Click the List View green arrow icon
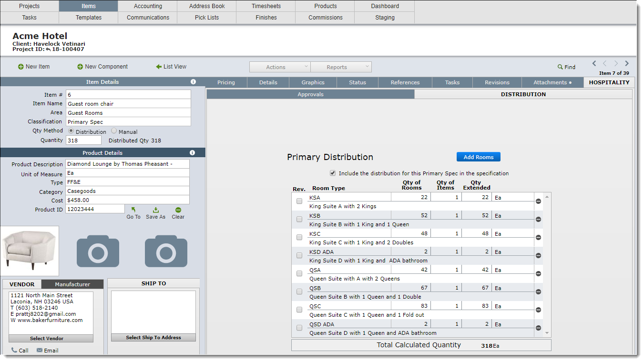This screenshot has width=644, height=362. point(159,67)
